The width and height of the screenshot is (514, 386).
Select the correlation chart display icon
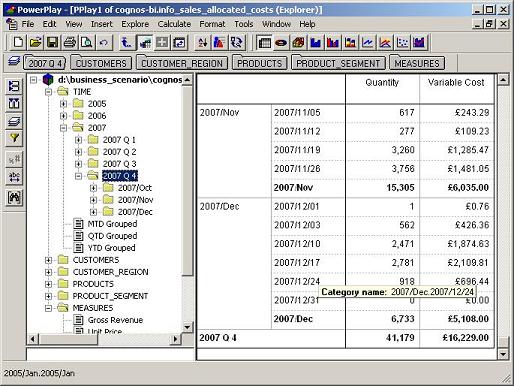420,42
